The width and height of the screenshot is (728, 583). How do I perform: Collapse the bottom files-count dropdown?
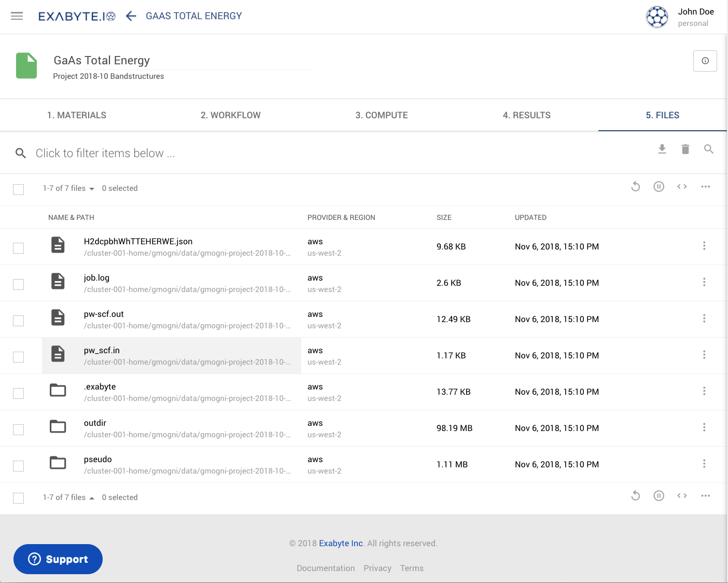pyautogui.click(x=92, y=497)
